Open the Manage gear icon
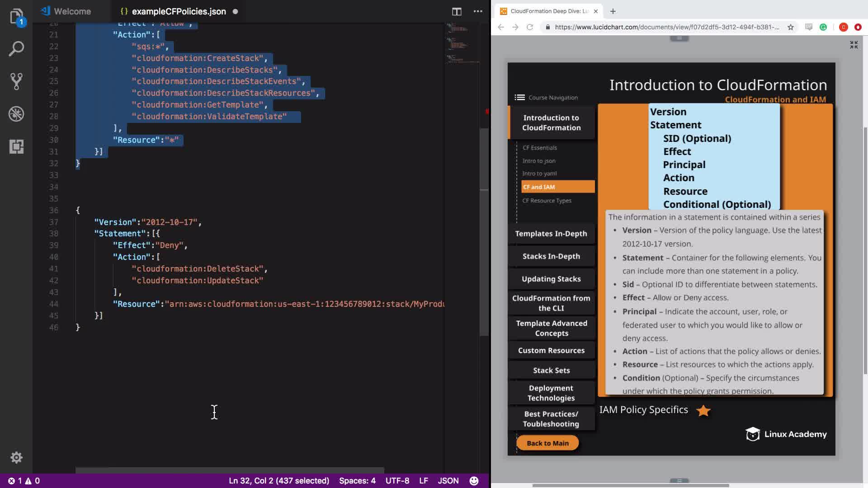Screen dimensions: 868x488 (x=16, y=457)
